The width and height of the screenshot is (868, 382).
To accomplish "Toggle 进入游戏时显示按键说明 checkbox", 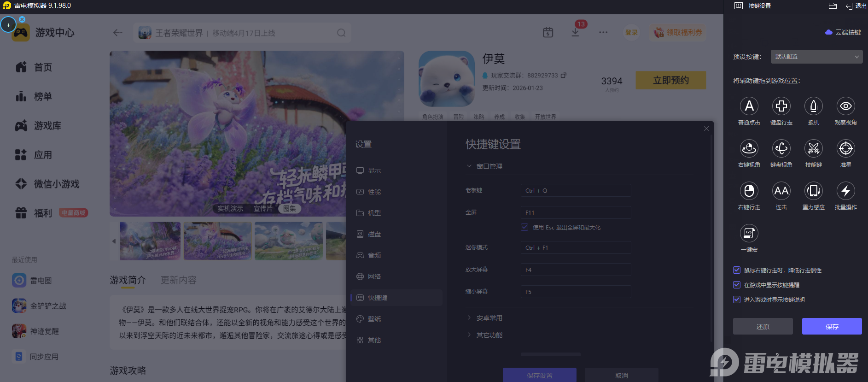I will pyautogui.click(x=737, y=300).
